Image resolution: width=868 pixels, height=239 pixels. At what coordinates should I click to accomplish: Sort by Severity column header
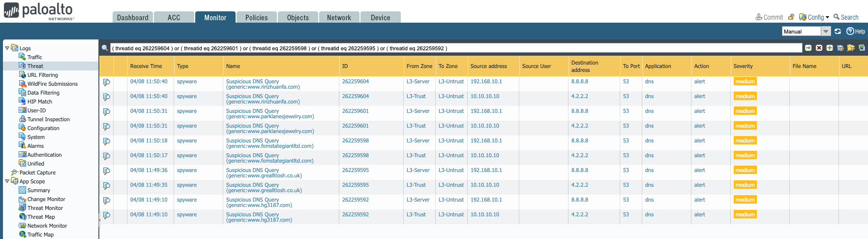click(x=743, y=66)
